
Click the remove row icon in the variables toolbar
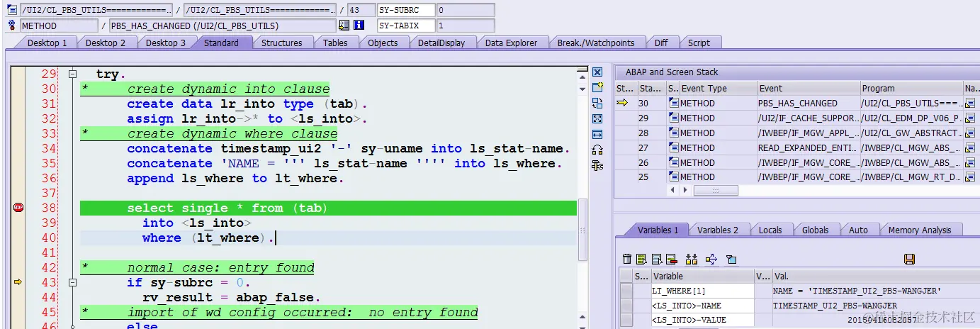671,260
